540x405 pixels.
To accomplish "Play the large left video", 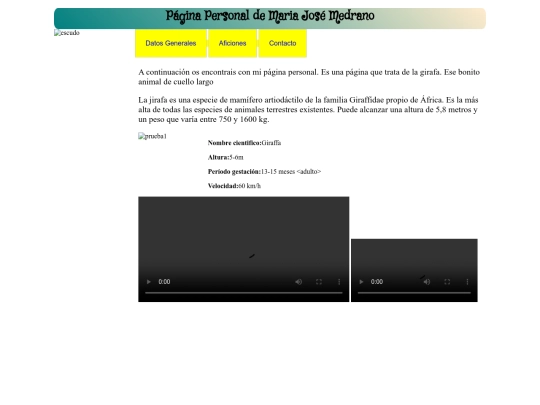I will pyautogui.click(x=149, y=282).
